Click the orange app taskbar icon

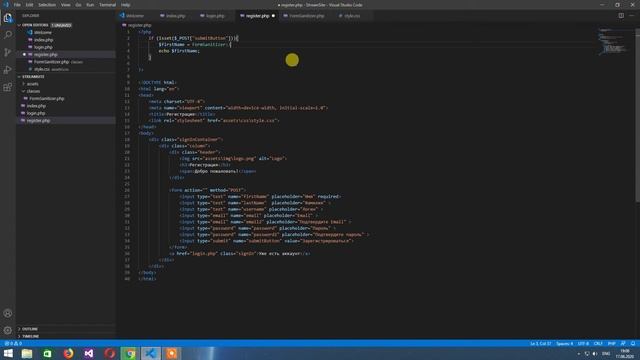click(x=171, y=353)
